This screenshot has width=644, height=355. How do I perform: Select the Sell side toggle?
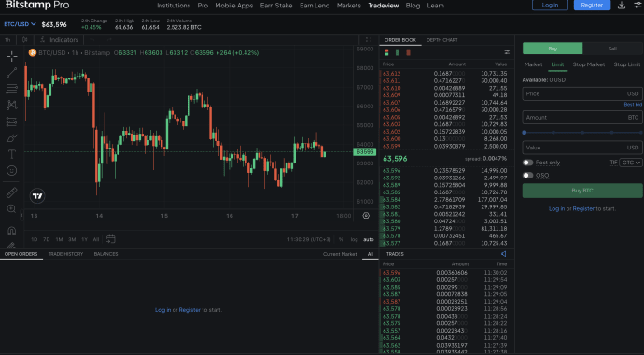tap(612, 49)
